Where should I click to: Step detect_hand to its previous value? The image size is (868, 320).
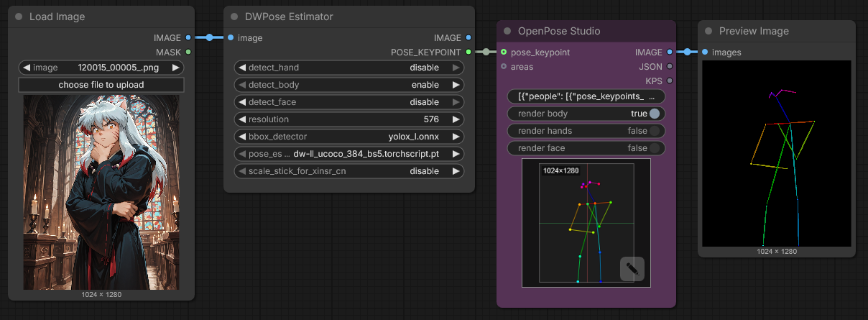pyautogui.click(x=242, y=68)
